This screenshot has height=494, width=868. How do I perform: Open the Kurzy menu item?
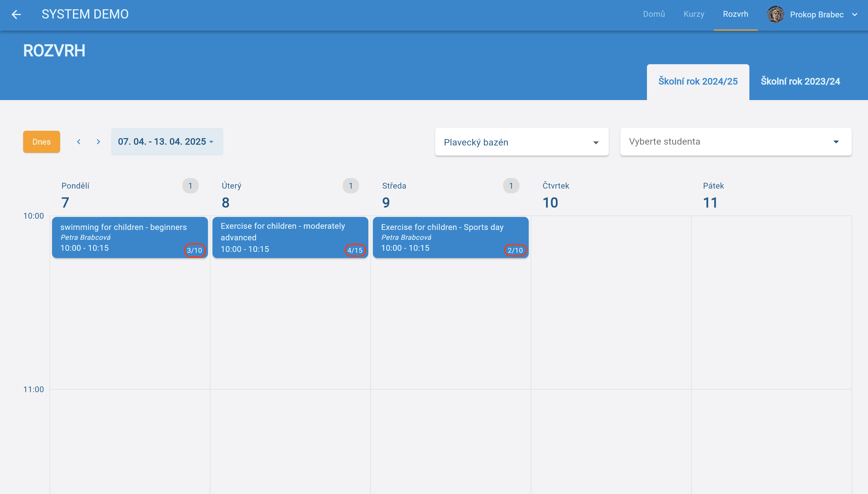click(x=694, y=14)
